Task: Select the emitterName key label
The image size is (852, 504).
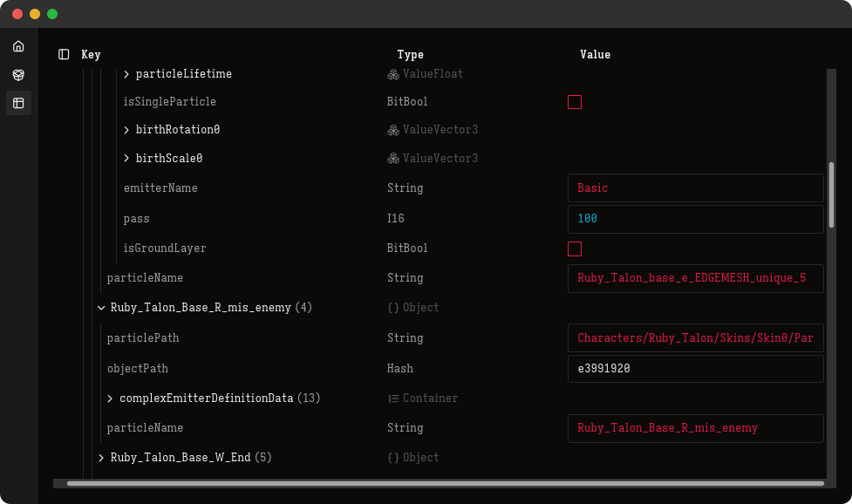Action: click(160, 188)
